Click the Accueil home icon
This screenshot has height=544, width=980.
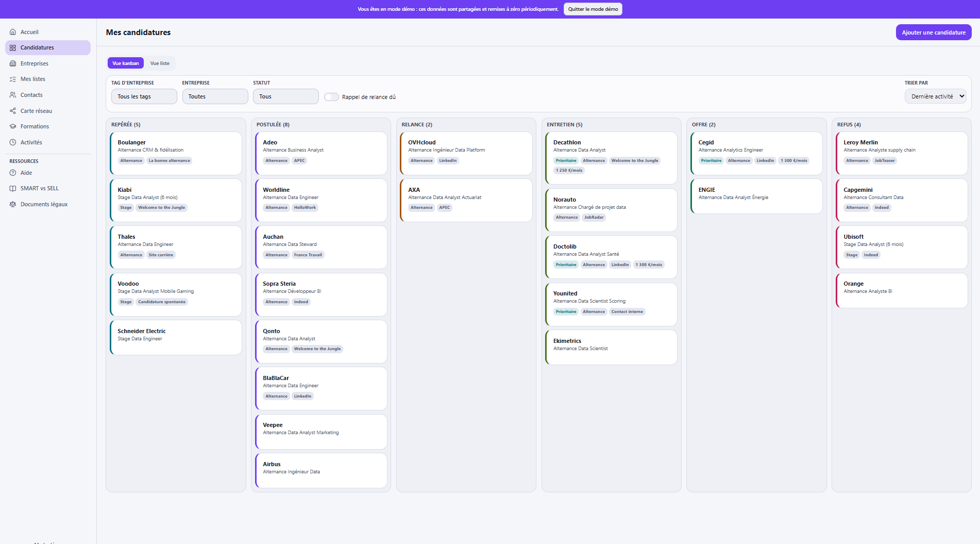(x=13, y=32)
